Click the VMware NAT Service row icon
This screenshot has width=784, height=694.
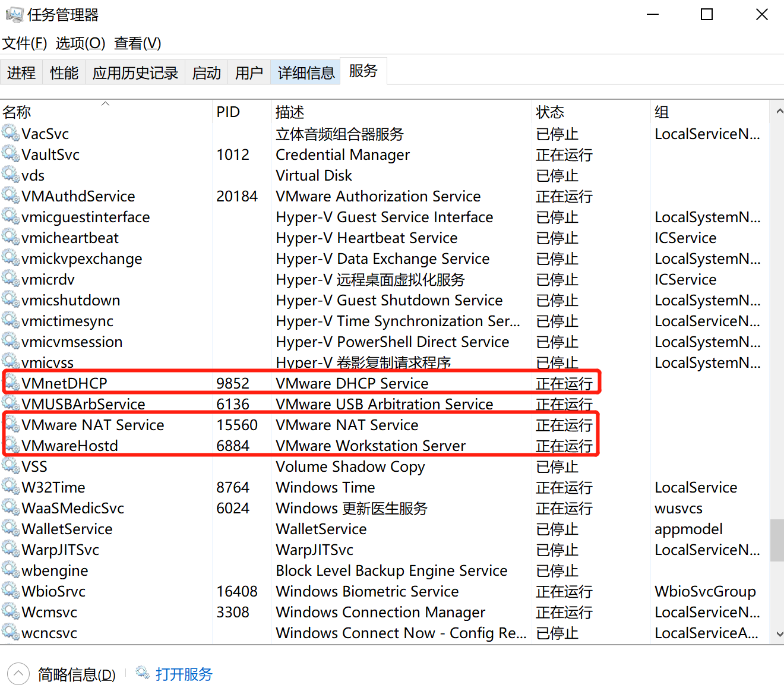click(12, 424)
